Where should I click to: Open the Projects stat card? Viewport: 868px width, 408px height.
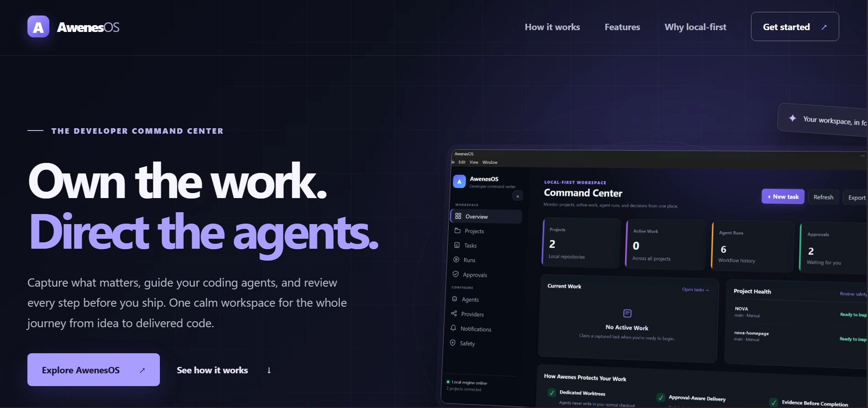click(x=581, y=243)
